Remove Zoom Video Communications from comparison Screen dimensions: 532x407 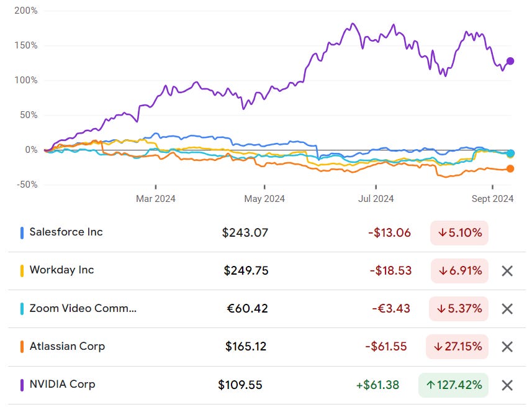(507, 309)
